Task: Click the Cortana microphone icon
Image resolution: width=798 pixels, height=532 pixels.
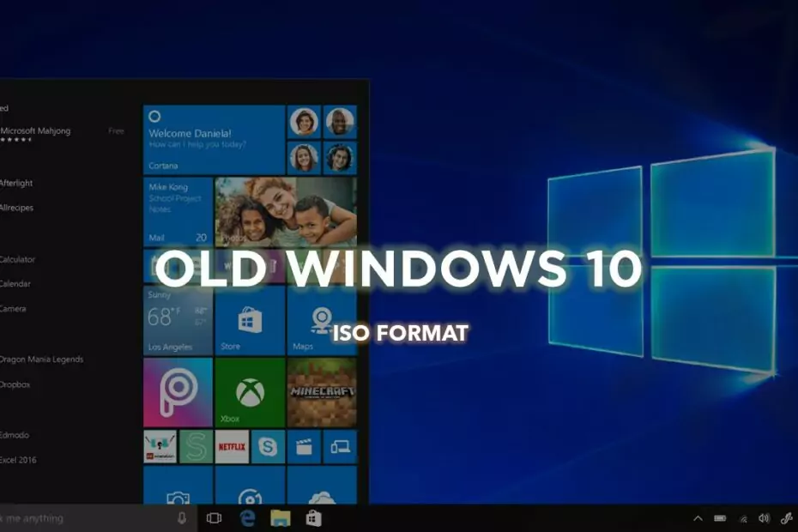Action: [x=182, y=518]
